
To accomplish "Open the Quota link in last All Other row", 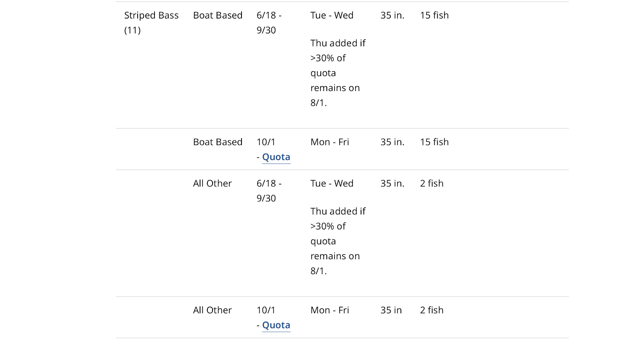I will [x=276, y=325].
